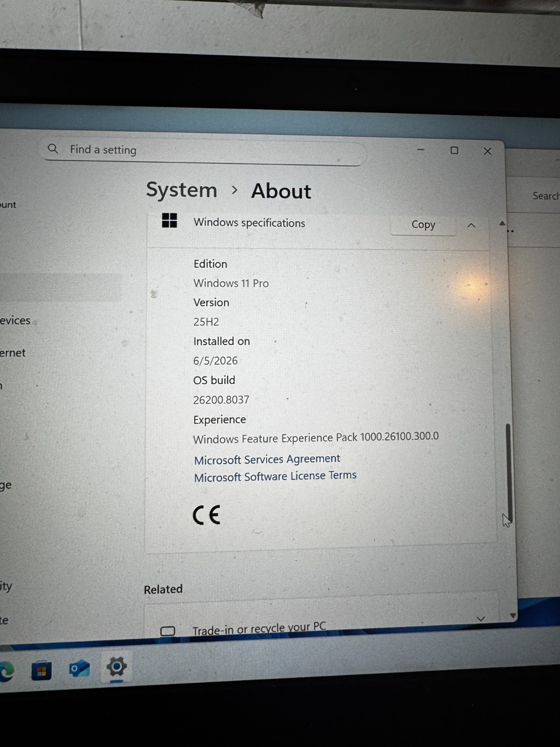Image resolution: width=560 pixels, height=747 pixels.
Task: Click the Settings gear taskbar icon
Action: pos(116,667)
